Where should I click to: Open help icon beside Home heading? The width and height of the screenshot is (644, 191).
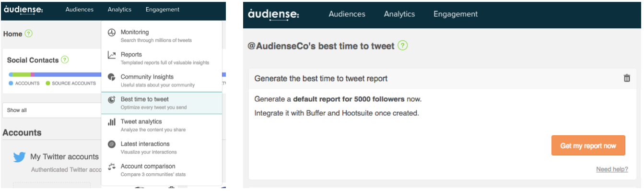(29, 34)
